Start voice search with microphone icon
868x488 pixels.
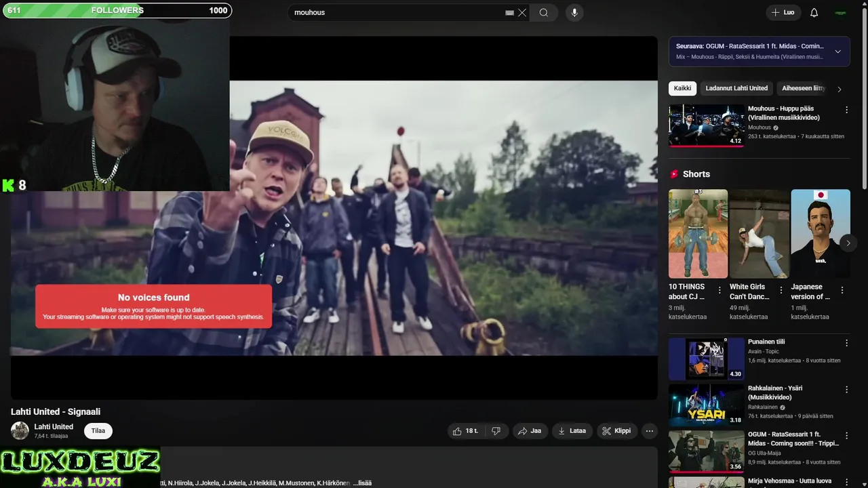(x=574, y=12)
